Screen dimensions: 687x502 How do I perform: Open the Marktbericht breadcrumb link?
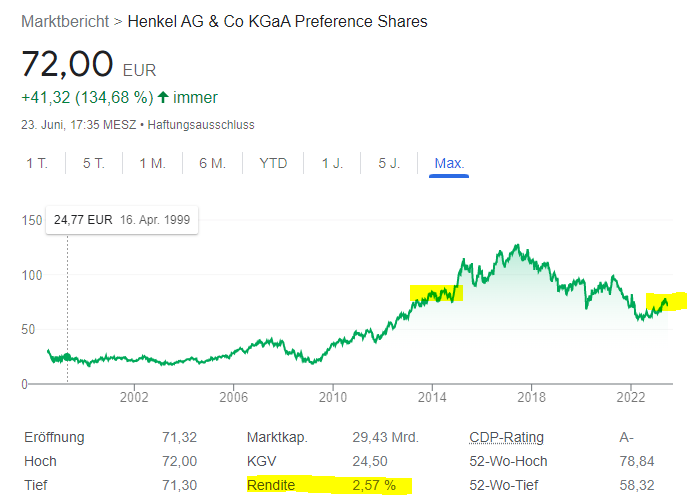tap(65, 21)
